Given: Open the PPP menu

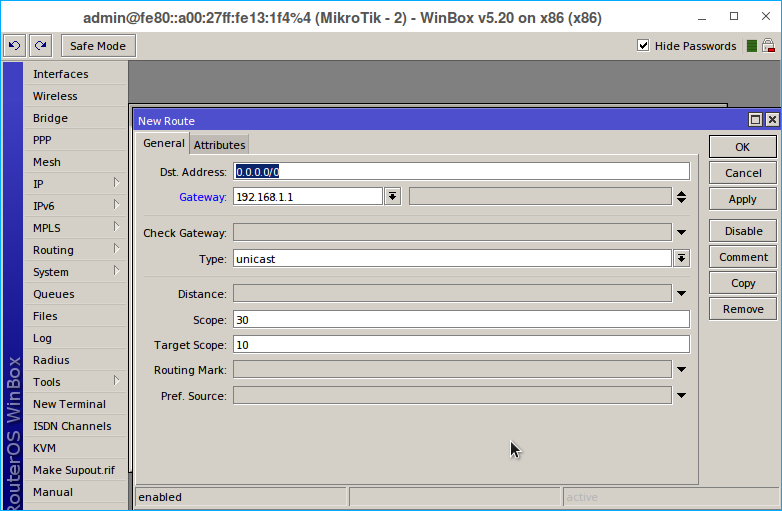Looking at the screenshot, I should 76,140.
